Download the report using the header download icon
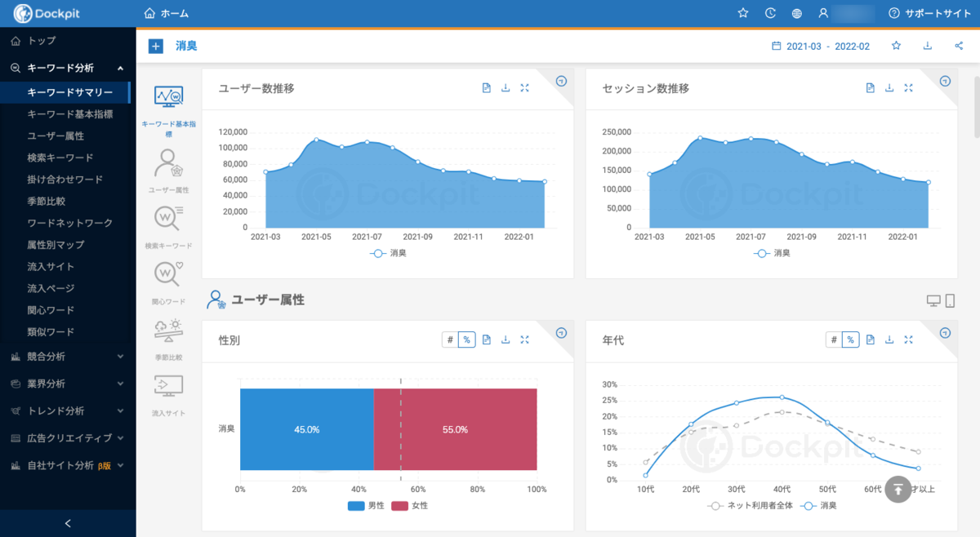The width and height of the screenshot is (980, 537). (x=928, y=46)
